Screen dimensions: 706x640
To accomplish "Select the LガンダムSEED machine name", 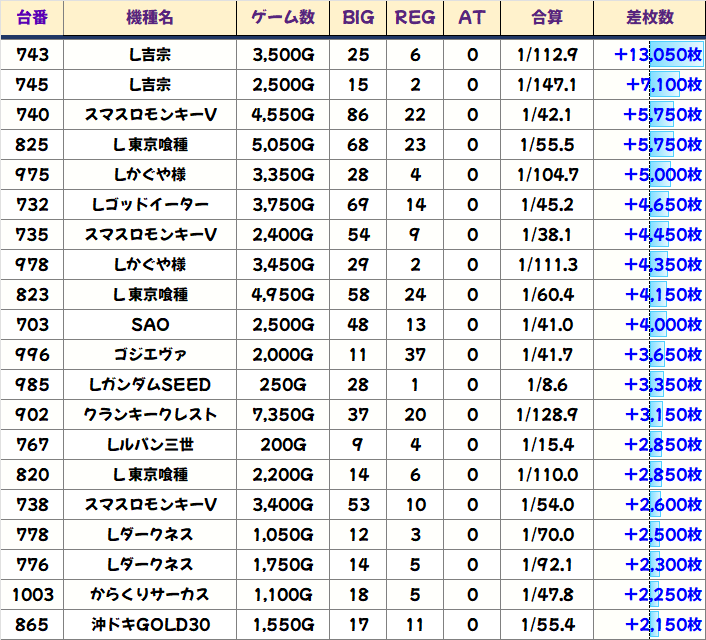I will pyautogui.click(x=150, y=385).
